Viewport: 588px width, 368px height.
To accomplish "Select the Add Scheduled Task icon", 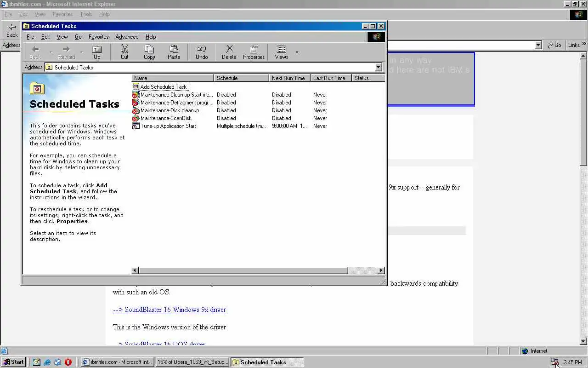I will click(136, 86).
